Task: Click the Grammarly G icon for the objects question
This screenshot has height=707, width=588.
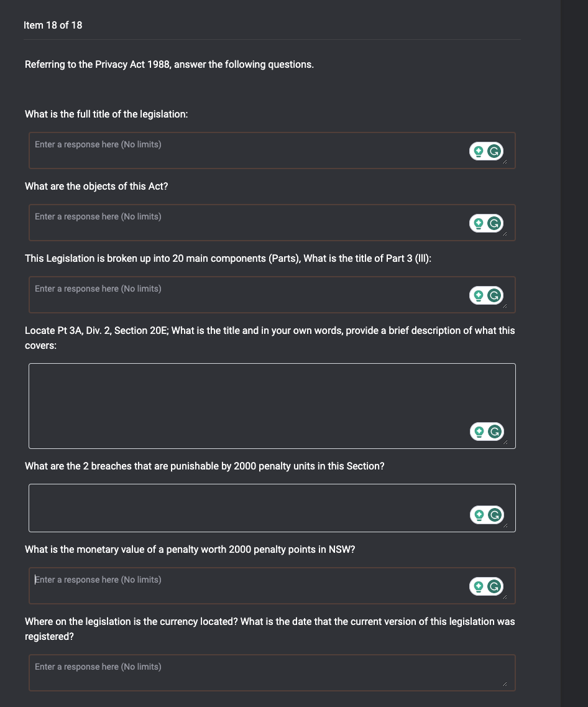Action: click(494, 223)
